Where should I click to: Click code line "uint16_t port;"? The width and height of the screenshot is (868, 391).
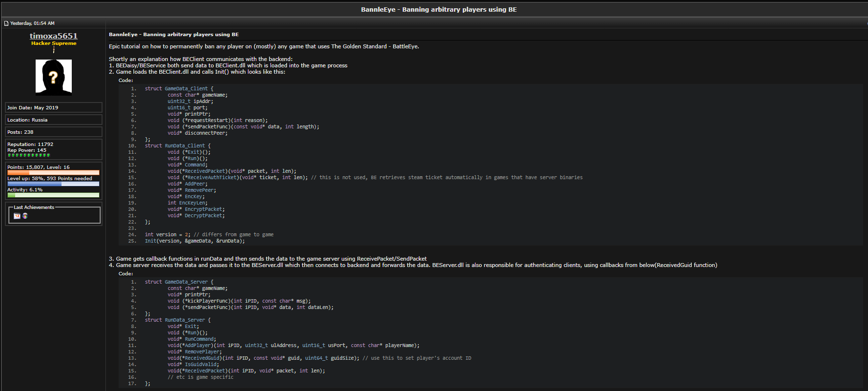coord(187,108)
